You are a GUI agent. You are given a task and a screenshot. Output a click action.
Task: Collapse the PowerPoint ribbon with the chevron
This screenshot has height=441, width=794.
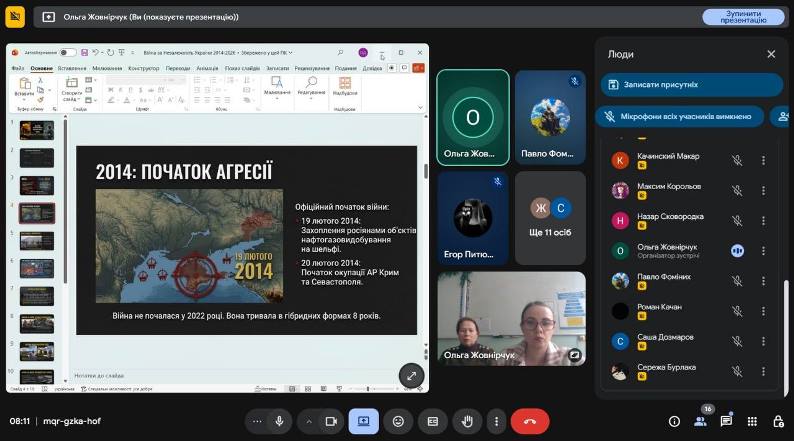click(420, 107)
